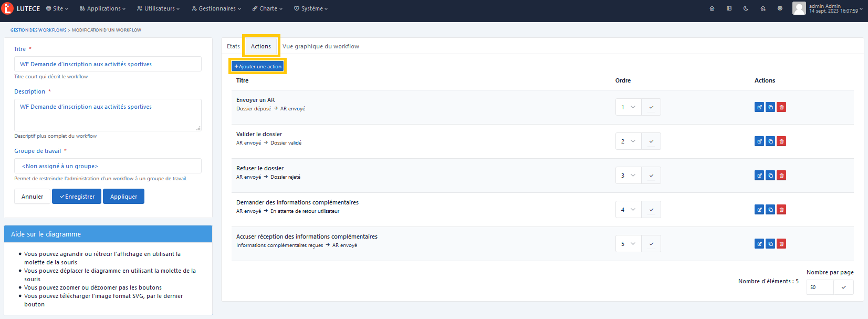The image size is (868, 319).
Task: Duplicate the 'Demander des informations complémentaires' action
Action: [x=770, y=210]
